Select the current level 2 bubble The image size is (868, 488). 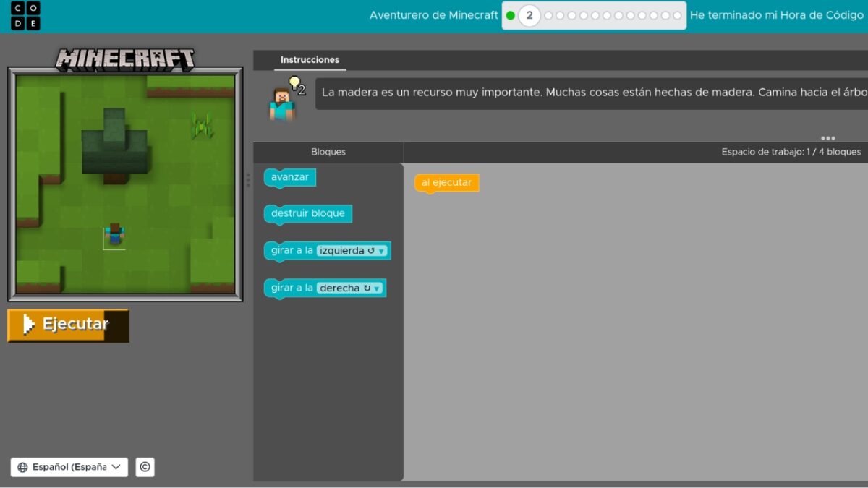pyautogui.click(x=529, y=15)
